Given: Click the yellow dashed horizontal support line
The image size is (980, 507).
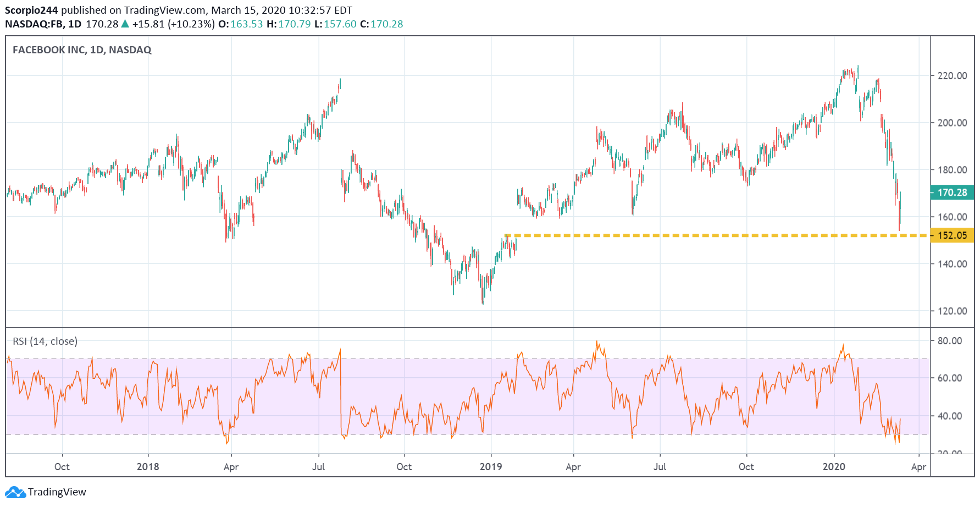Looking at the screenshot, I should [716, 235].
